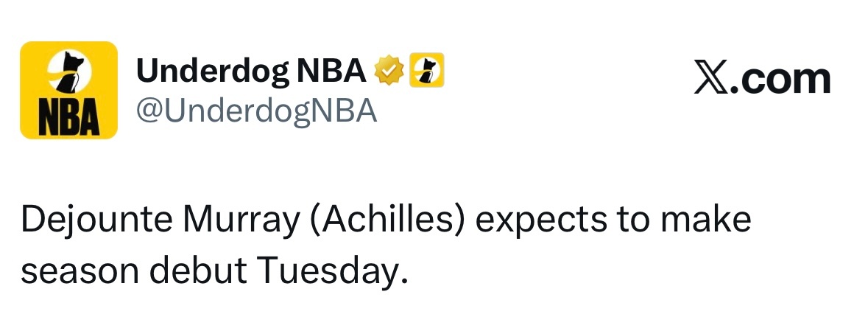
Task: Click the gold verified checkmark badge
Action: pos(389,71)
